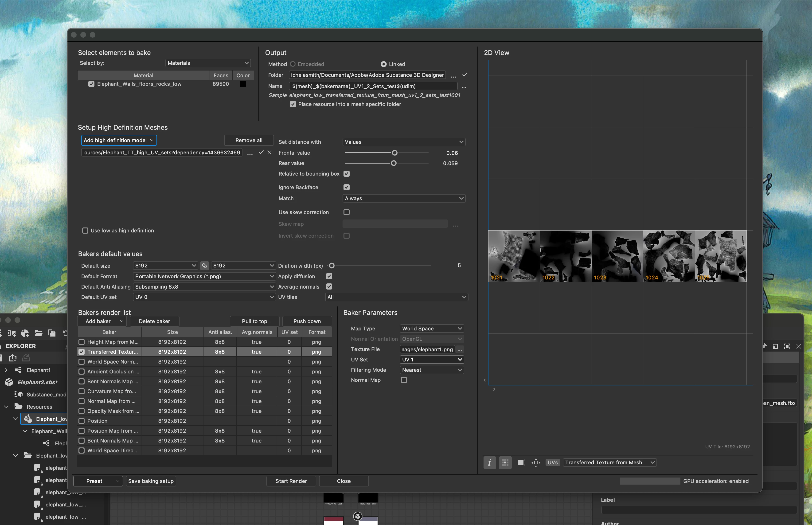812x525 pixels.
Task: Remove the high definition mesh with X icon
Action: click(x=269, y=152)
